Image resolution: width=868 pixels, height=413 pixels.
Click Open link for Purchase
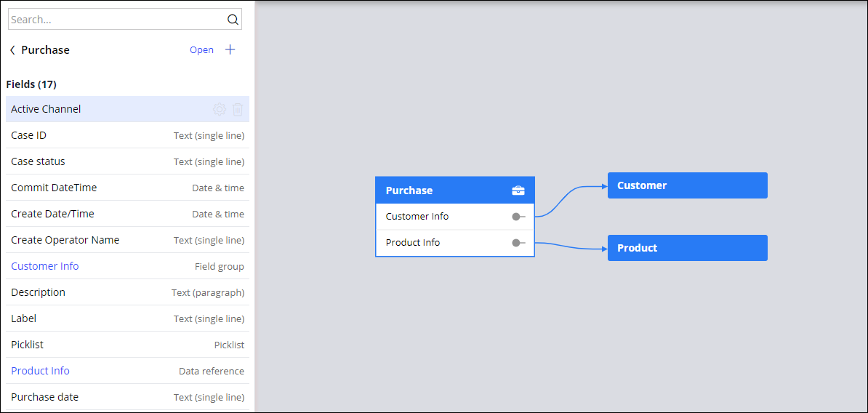201,50
